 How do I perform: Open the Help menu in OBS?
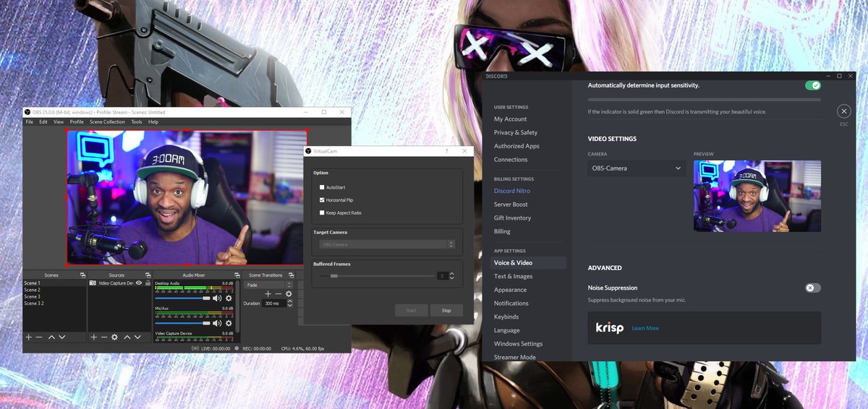[153, 122]
